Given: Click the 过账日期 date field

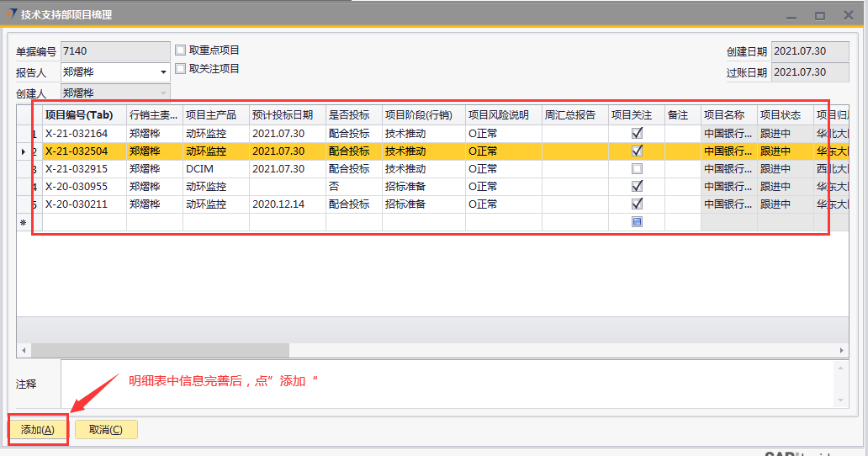Looking at the screenshot, I should click(x=799, y=72).
